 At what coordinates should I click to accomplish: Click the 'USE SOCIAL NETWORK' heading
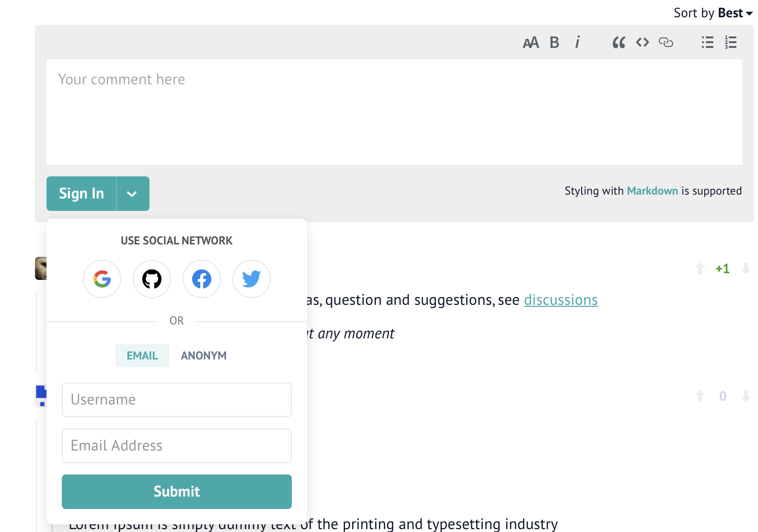177,241
